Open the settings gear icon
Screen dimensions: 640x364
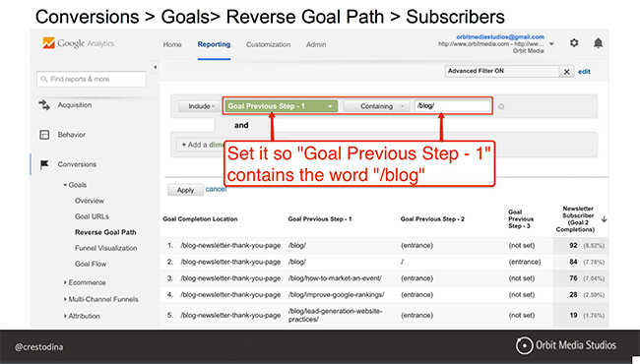pyautogui.click(x=574, y=43)
